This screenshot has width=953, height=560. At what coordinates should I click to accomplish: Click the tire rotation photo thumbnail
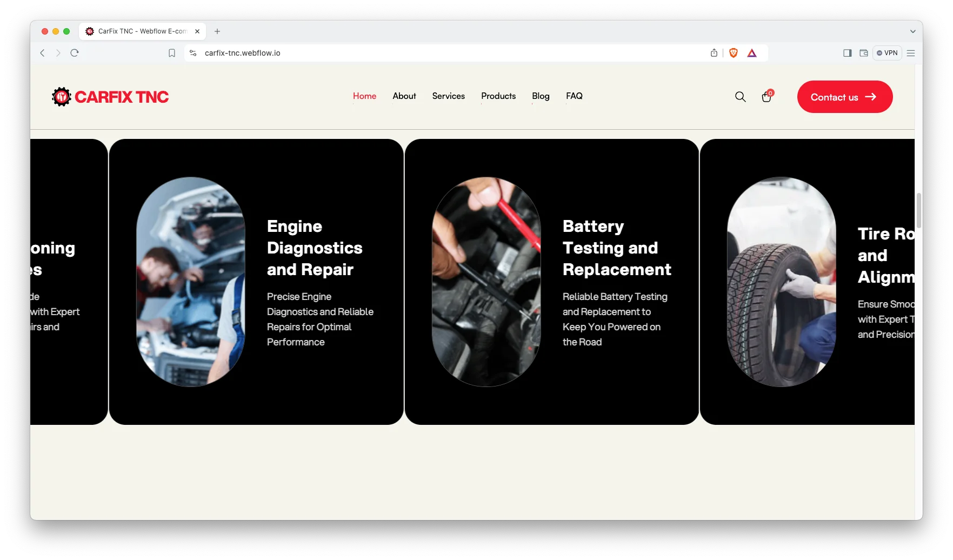781,282
